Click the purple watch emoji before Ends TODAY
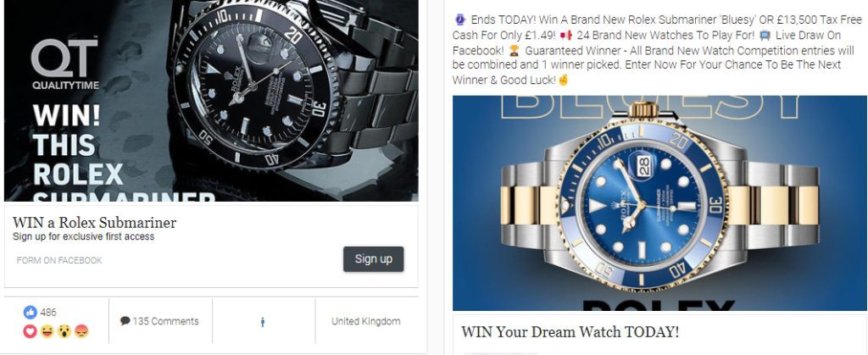Screen dimensions: 868x355 (460, 19)
